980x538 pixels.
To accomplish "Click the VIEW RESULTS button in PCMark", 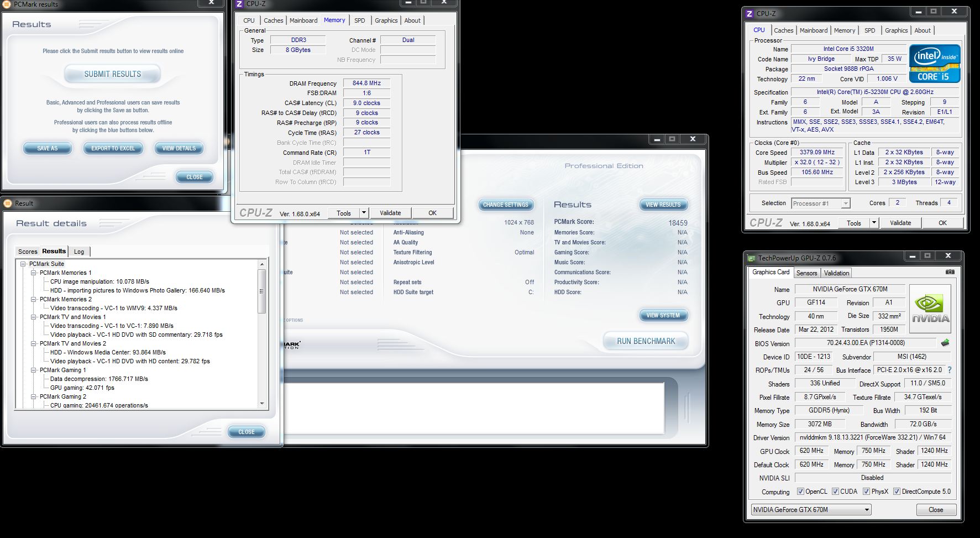I will click(663, 205).
